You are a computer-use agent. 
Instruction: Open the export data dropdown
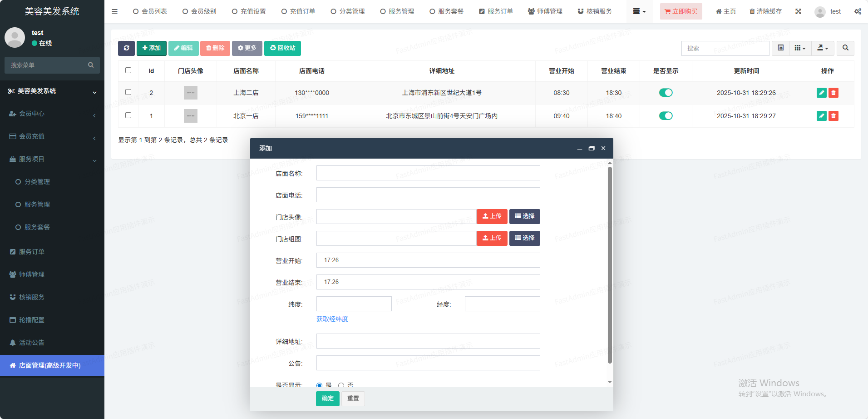click(823, 48)
